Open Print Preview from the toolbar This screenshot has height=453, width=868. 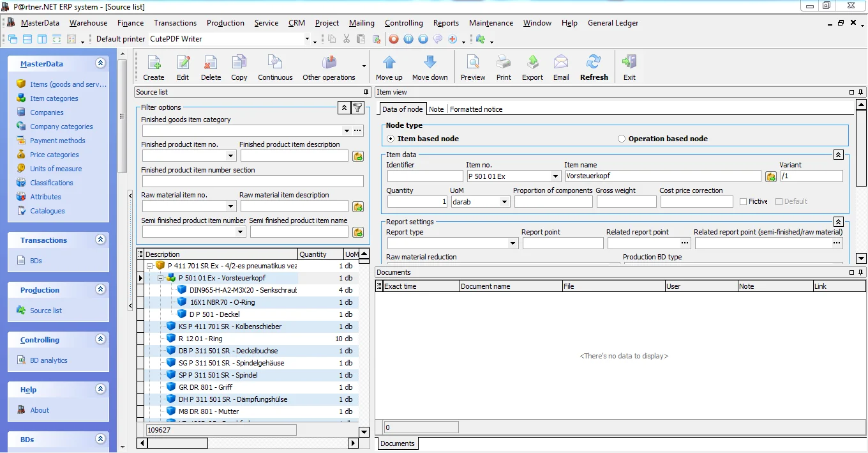[x=472, y=63]
